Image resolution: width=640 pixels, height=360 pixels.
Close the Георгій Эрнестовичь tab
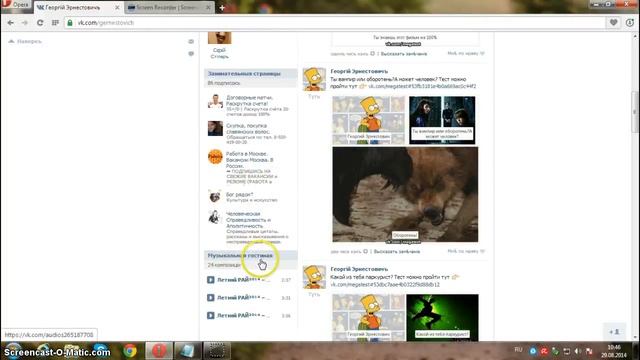(117, 7)
